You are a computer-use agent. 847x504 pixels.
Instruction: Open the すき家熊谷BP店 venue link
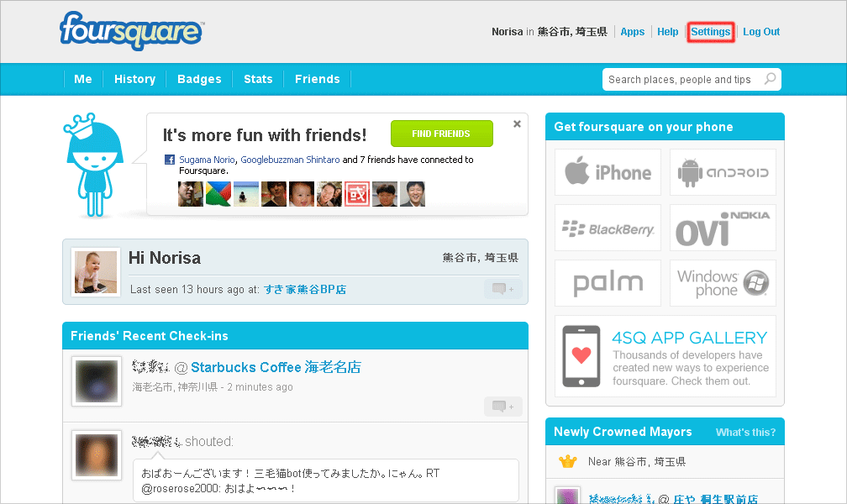(x=305, y=289)
